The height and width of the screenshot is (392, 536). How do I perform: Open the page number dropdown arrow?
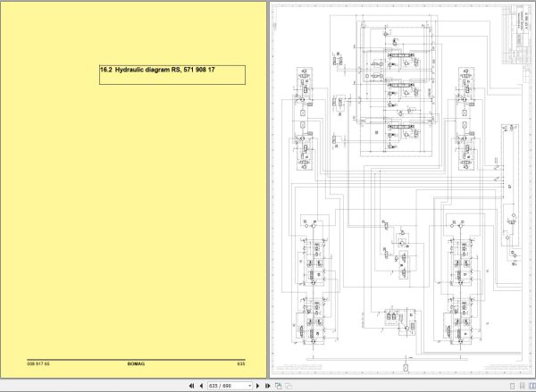pyautogui.click(x=249, y=386)
